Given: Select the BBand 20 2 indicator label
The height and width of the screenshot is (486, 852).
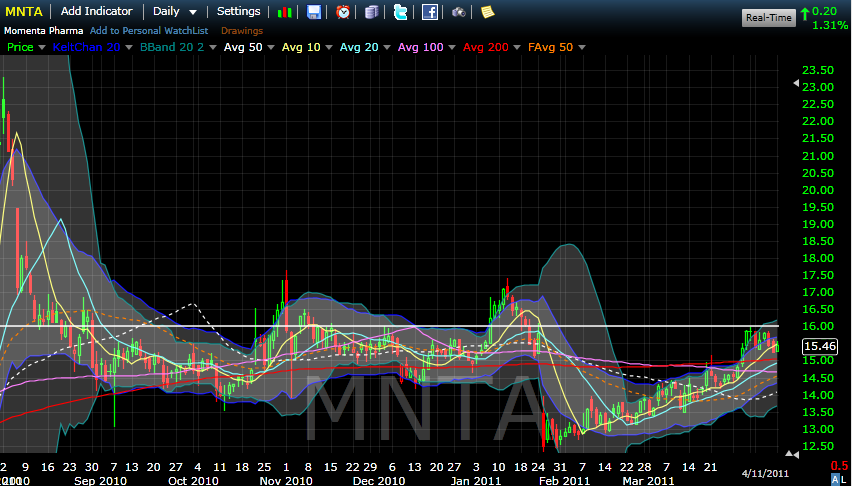Looking at the screenshot, I should pyautogui.click(x=172, y=47).
